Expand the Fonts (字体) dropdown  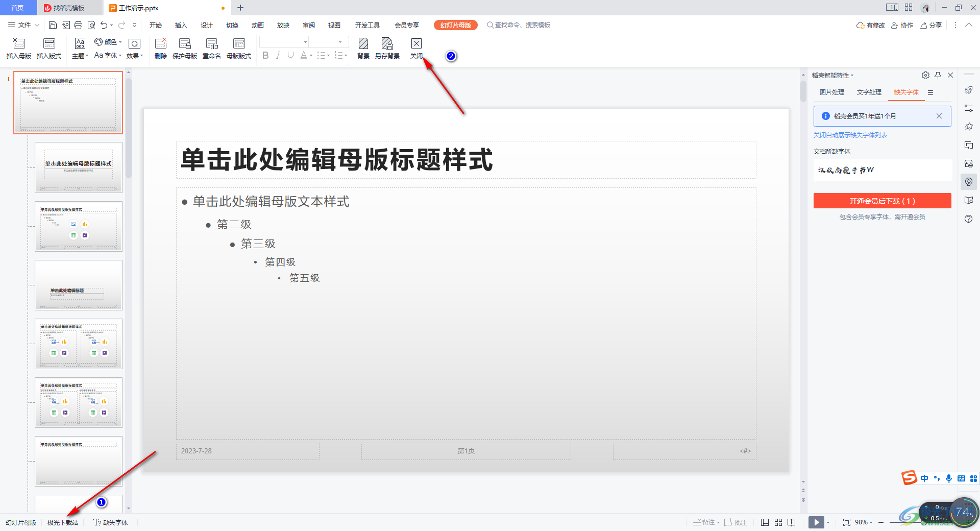tap(108, 55)
